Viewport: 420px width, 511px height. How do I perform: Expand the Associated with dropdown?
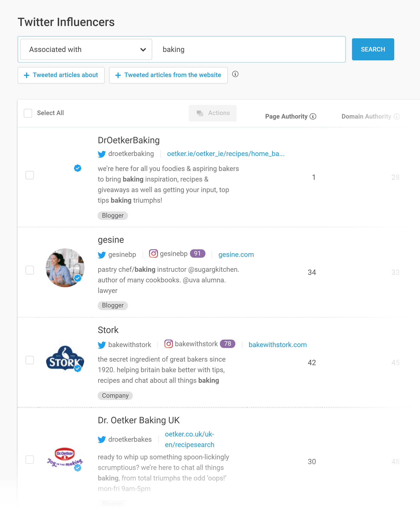coord(87,50)
